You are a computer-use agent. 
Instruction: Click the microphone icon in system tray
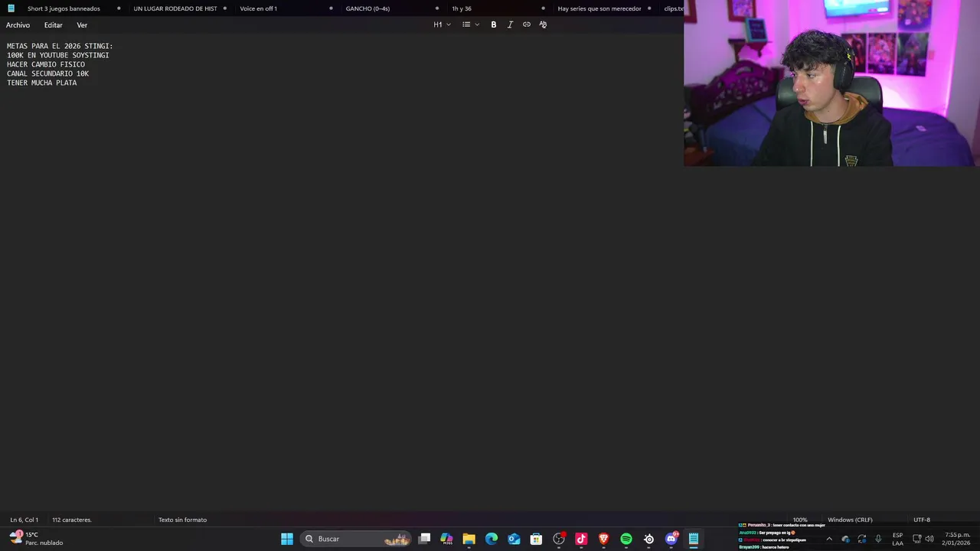[878, 539]
